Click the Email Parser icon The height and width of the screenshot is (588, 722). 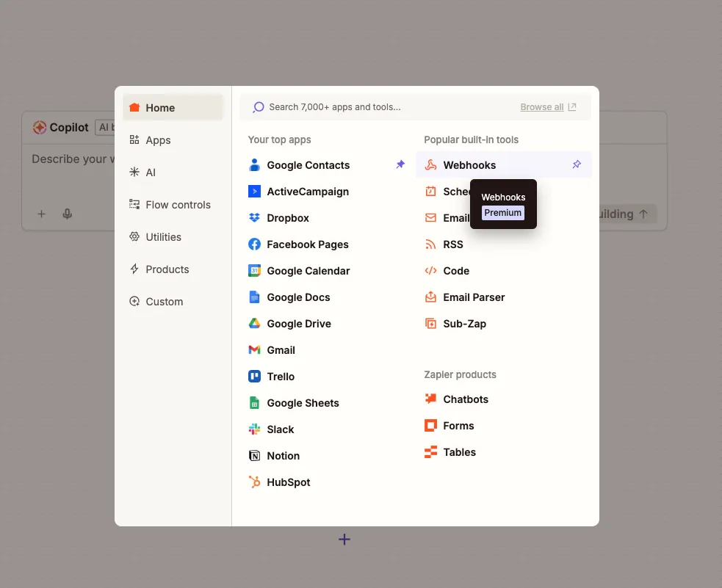pos(430,297)
